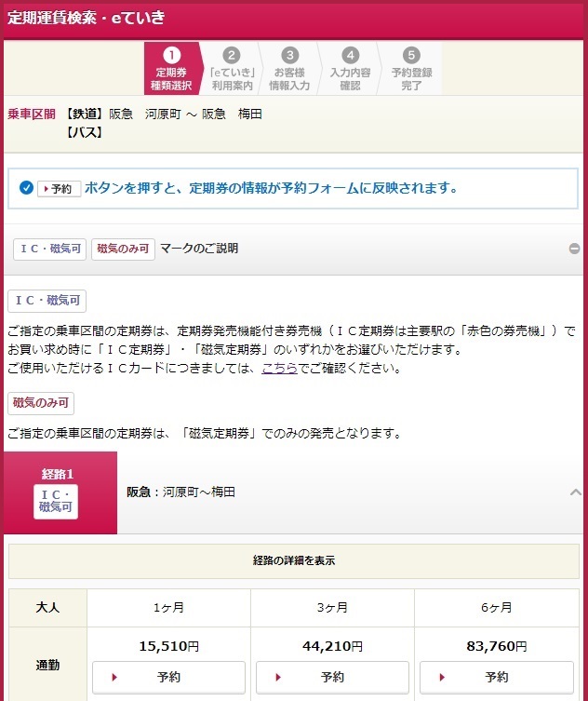Image resolution: width=588 pixels, height=701 pixels.
Task: Click the 定期運賃検索・eていき page title
Action: coord(87,18)
